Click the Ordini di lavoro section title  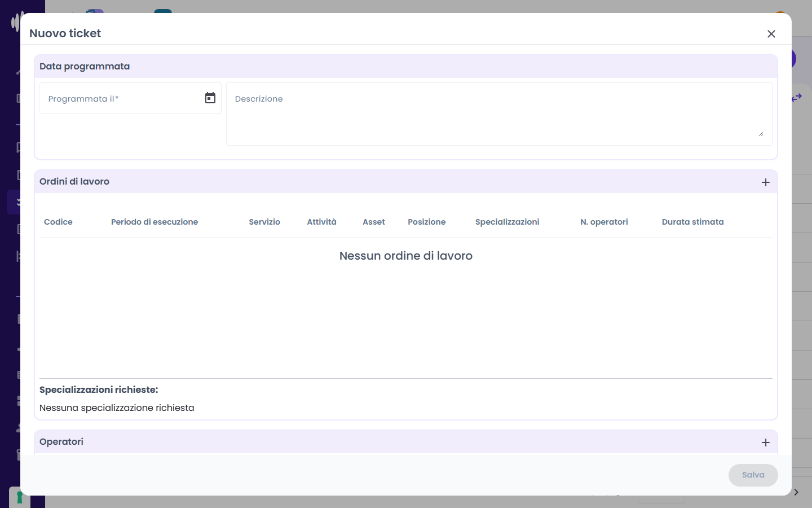[x=74, y=181]
